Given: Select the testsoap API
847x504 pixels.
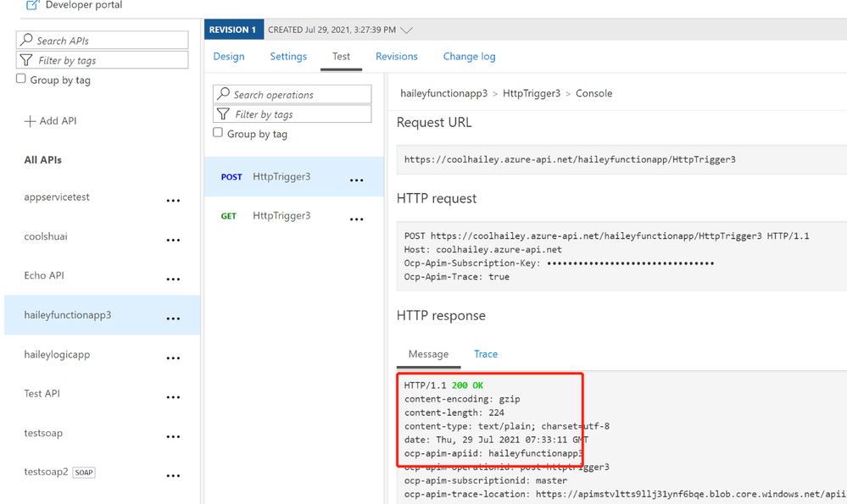Looking at the screenshot, I should [x=43, y=433].
